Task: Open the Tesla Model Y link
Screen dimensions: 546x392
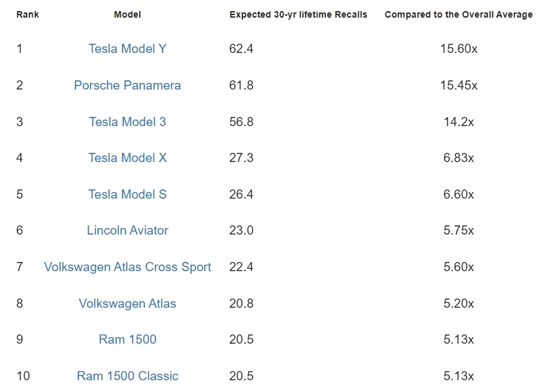Action: pyautogui.click(x=127, y=49)
